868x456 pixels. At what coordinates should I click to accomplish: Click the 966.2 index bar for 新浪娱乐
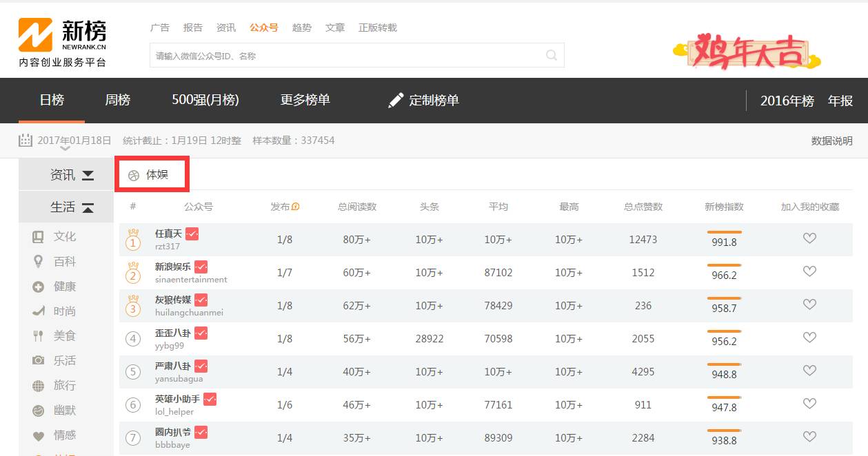(724, 265)
